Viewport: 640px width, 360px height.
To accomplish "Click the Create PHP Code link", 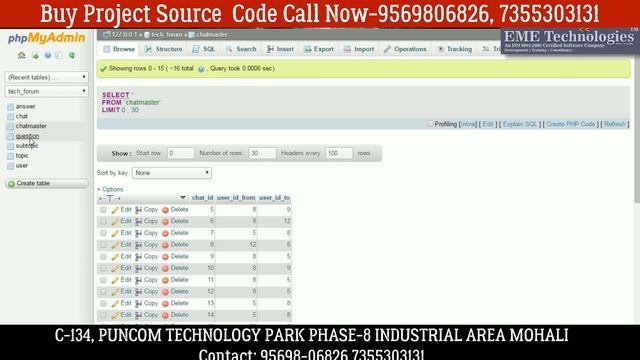I will [571, 124].
